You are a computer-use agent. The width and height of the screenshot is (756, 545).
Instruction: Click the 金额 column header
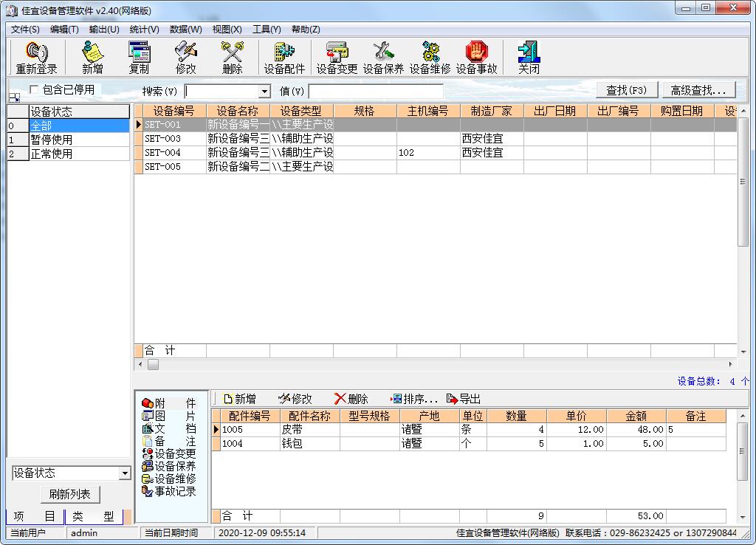pyautogui.click(x=636, y=416)
